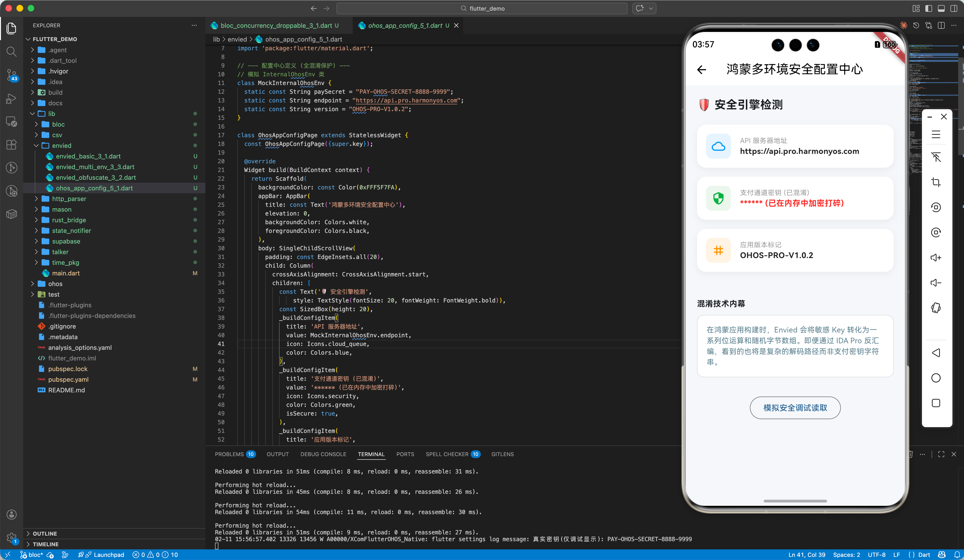
Task: Open the Extensions view icon
Action: (x=12, y=144)
